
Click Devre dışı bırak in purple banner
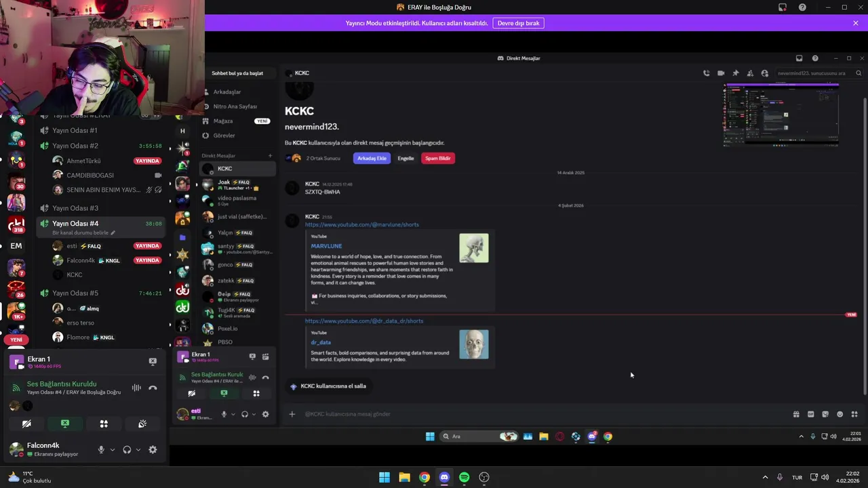click(x=519, y=23)
